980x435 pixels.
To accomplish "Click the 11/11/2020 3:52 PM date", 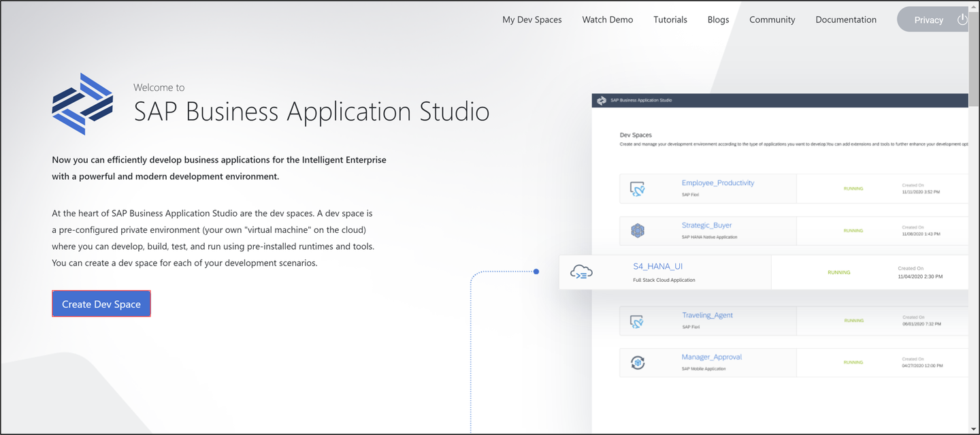I will (921, 192).
